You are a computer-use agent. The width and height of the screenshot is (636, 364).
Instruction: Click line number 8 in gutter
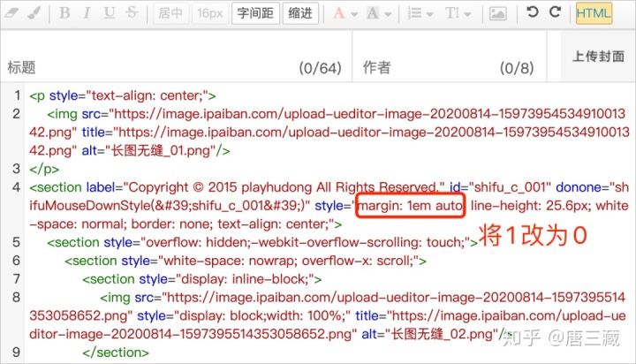(x=16, y=297)
